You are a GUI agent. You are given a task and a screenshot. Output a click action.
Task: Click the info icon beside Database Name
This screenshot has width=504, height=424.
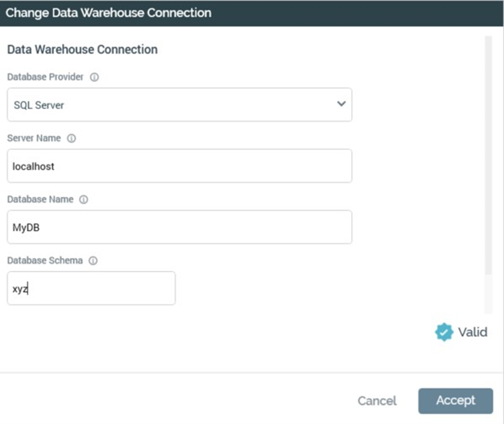click(x=83, y=199)
